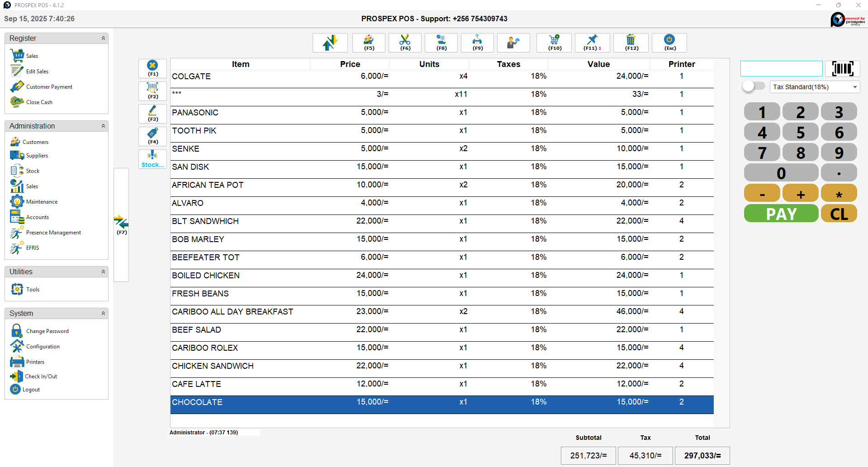Open the price tag function via the F4 icon
This screenshot has height=467, width=868.
pos(152,136)
